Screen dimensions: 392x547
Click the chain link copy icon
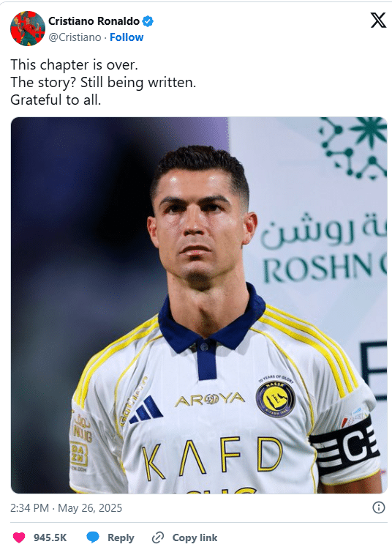(158, 537)
